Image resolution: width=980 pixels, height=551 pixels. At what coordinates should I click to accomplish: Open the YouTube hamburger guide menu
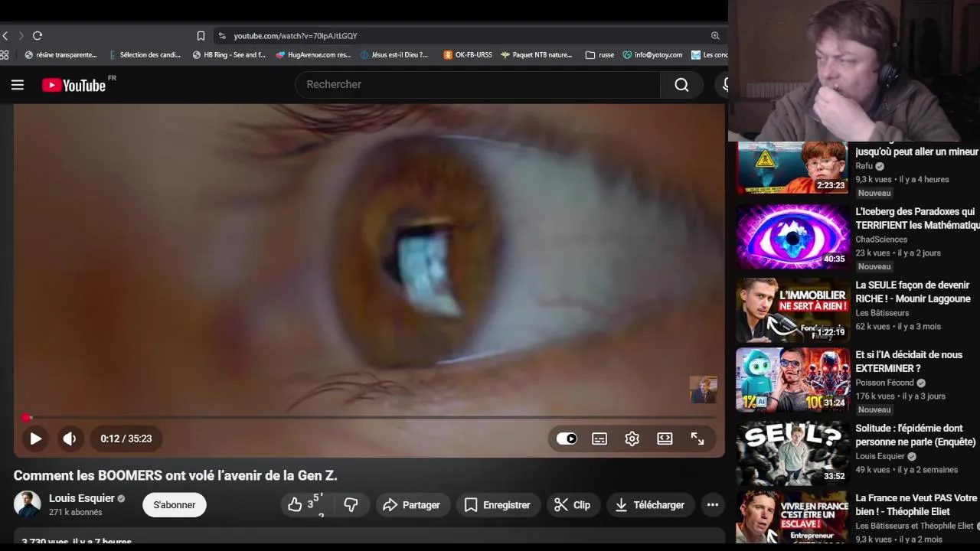[x=18, y=85]
